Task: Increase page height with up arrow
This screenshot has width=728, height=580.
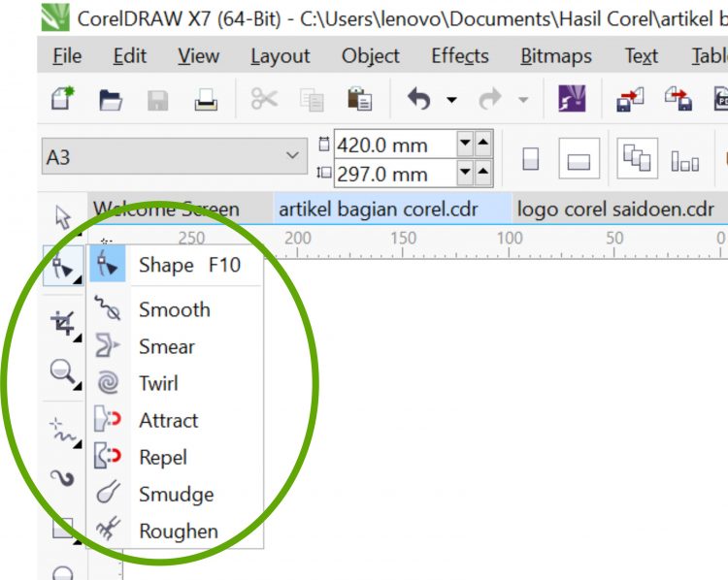Action: pos(483,172)
